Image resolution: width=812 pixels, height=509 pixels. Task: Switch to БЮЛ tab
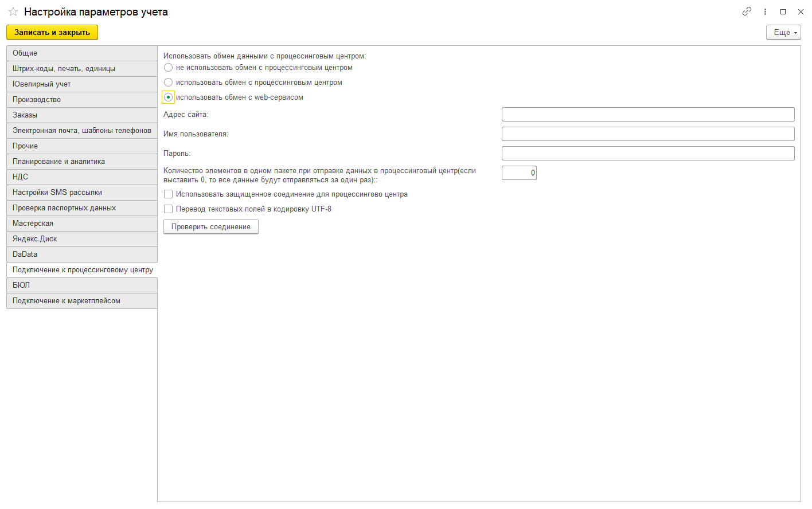[x=82, y=285]
